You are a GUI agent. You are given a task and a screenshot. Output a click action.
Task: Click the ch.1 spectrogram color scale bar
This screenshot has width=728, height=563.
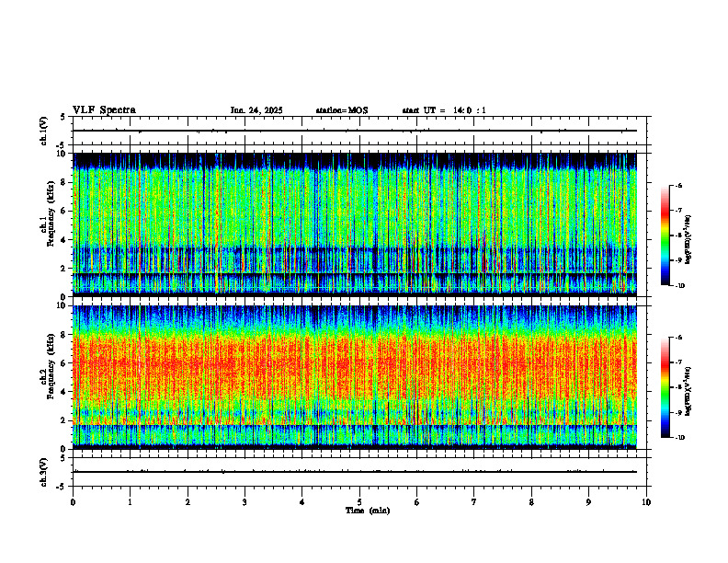click(x=665, y=236)
